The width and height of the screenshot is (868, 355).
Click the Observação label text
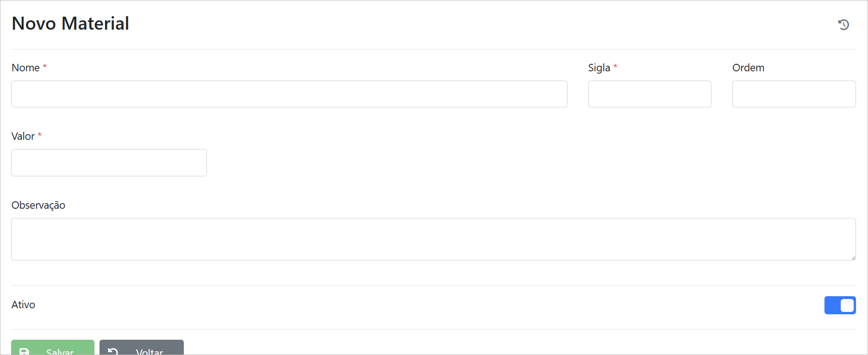pyautogui.click(x=38, y=206)
